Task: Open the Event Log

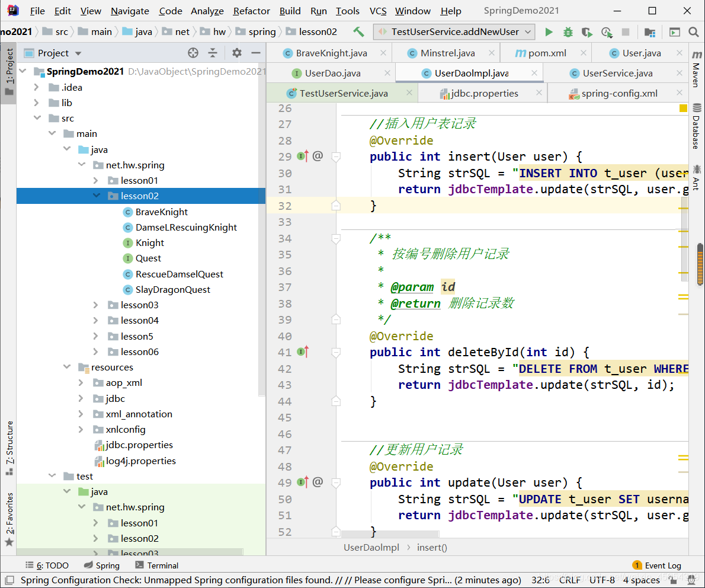Action: point(656,565)
